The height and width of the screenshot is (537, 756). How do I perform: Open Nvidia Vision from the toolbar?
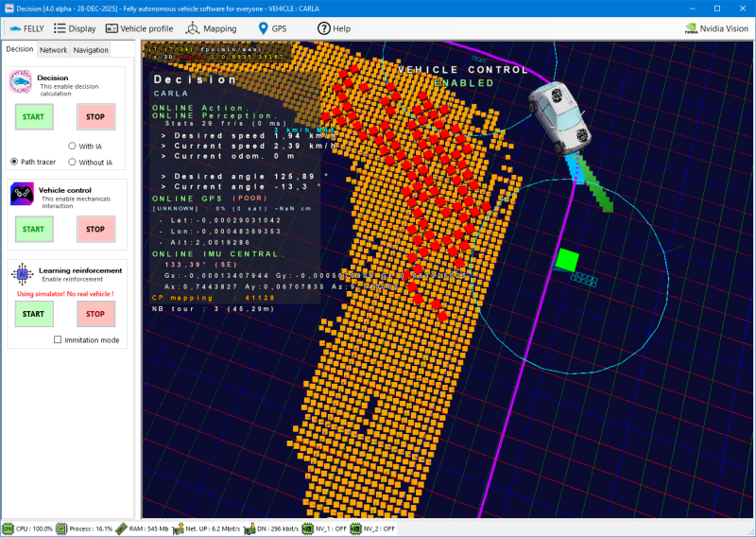click(x=714, y=28)
